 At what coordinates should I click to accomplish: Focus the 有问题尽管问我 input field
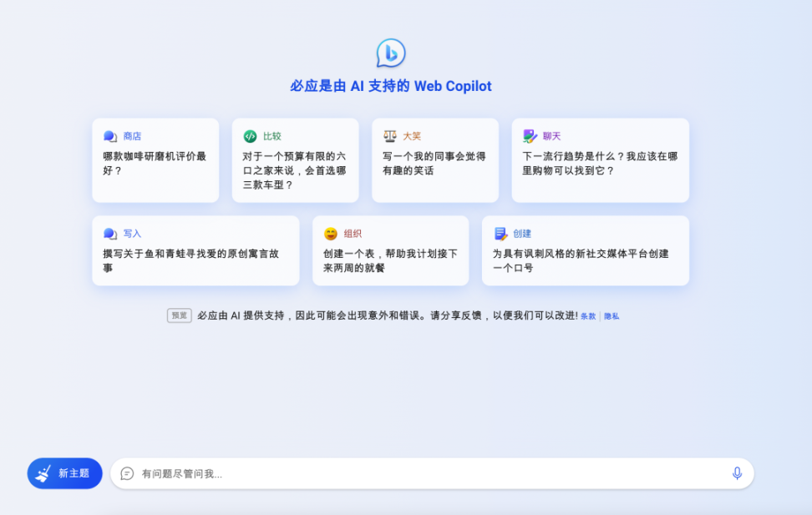click(x=432, y=473)
